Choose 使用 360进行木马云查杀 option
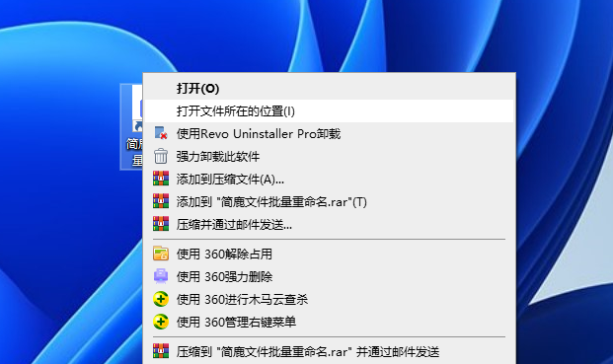This screenshot has width=613, height=364. [x=329, y=299]
